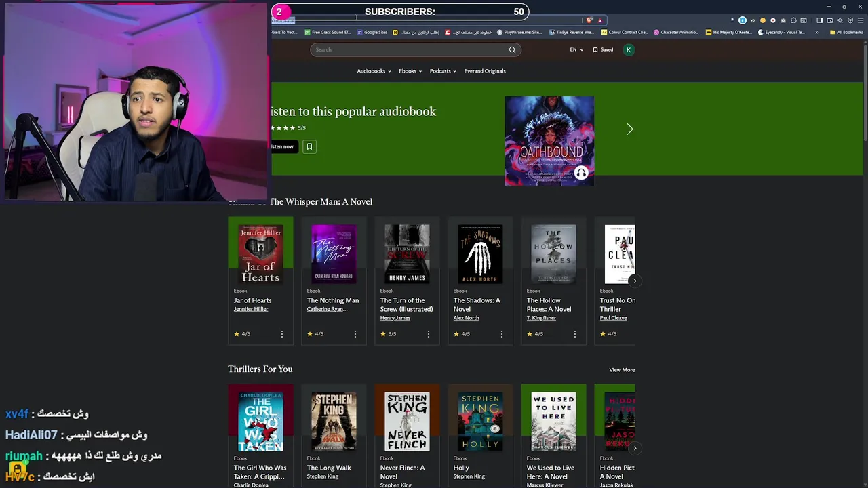This screenshot has width=868, height=488.
Task: Open options menu for The Turn of the Screw
Action: click(429, 334)
